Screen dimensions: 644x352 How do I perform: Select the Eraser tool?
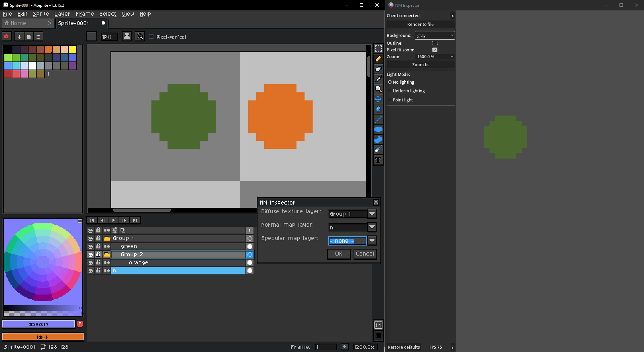[x=378, y=69]
